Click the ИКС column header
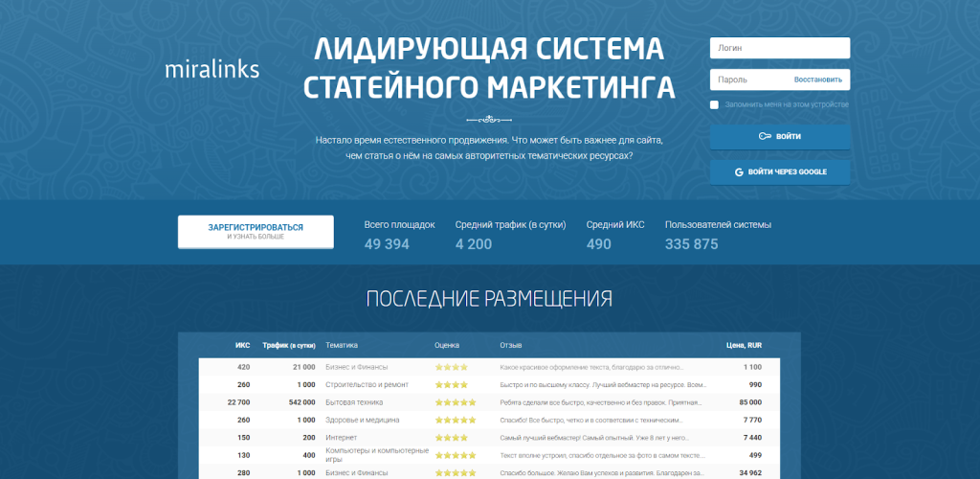980x479 pixels. (x=242, y=345)
